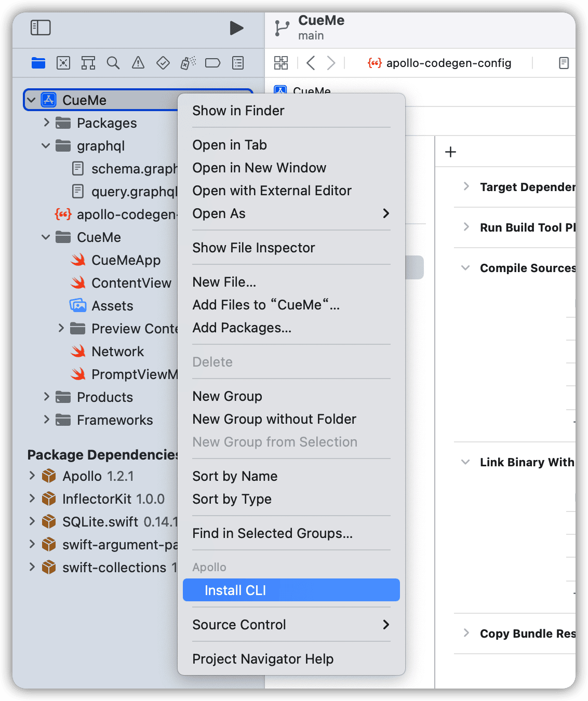Select the PromptViewModel Swift file

[x=124, y=374]
